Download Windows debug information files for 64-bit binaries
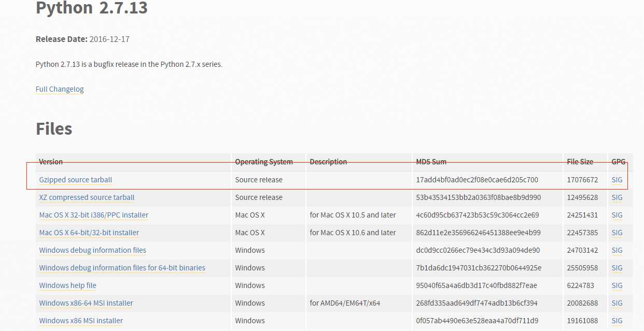644x331 pixels. pyautogui.click(x=122, y=268)
